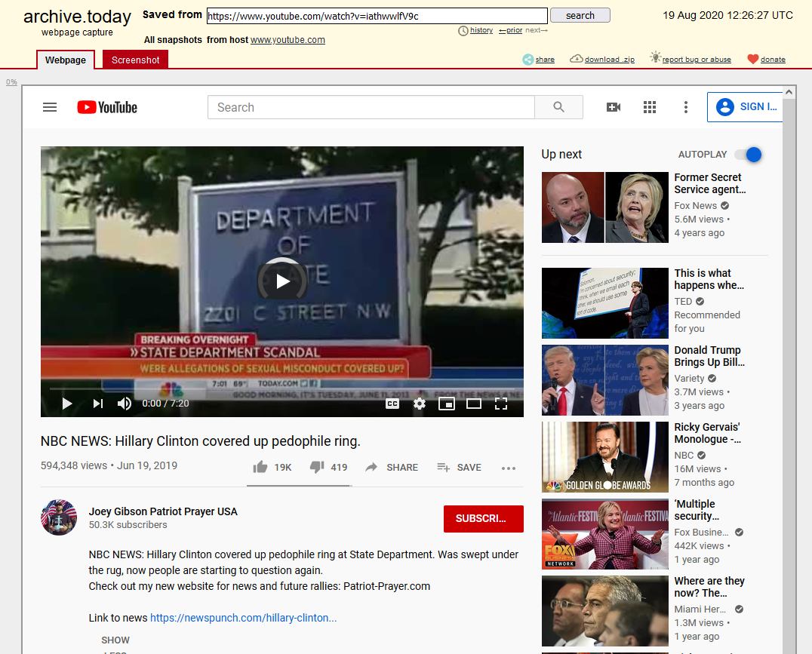Collapse description with SHOW LESS
Image resolution: width=812 pixels, height=654 pixels.
coord(115,645)
